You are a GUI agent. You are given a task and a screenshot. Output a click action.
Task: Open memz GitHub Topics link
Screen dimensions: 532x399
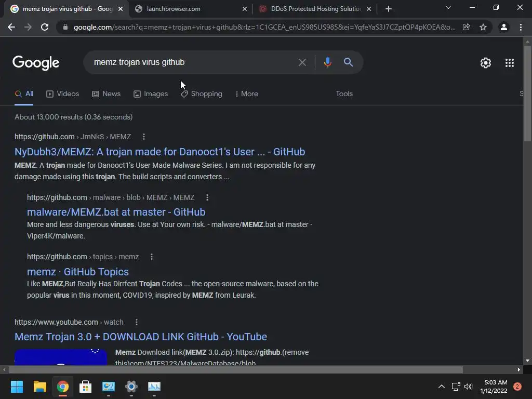click(x=78, y=272)
